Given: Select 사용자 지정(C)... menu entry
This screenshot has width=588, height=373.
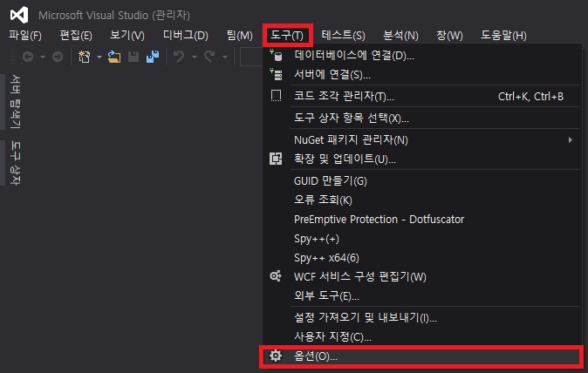Looking at the screenshot, I should point(422,337).
